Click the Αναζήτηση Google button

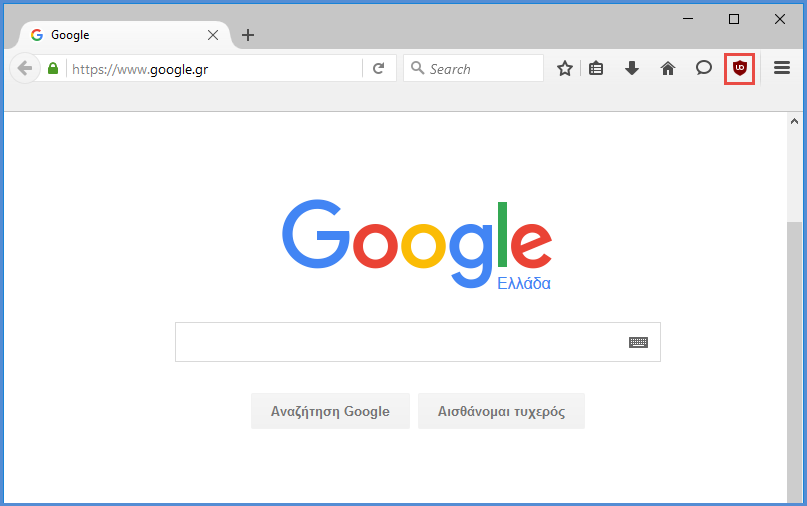[x=330, y=411]
